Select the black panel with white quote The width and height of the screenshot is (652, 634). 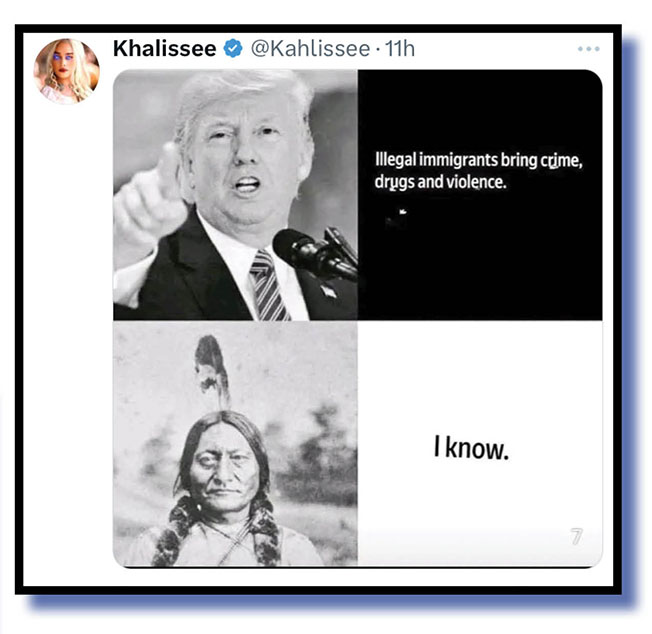pos(480,195)
